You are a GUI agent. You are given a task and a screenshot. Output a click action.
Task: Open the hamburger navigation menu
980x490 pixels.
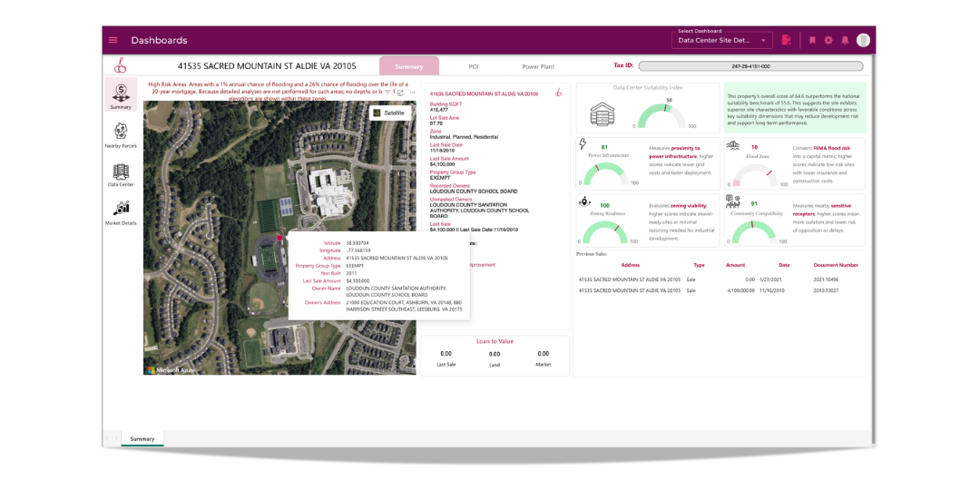click(x=113, y=40)
